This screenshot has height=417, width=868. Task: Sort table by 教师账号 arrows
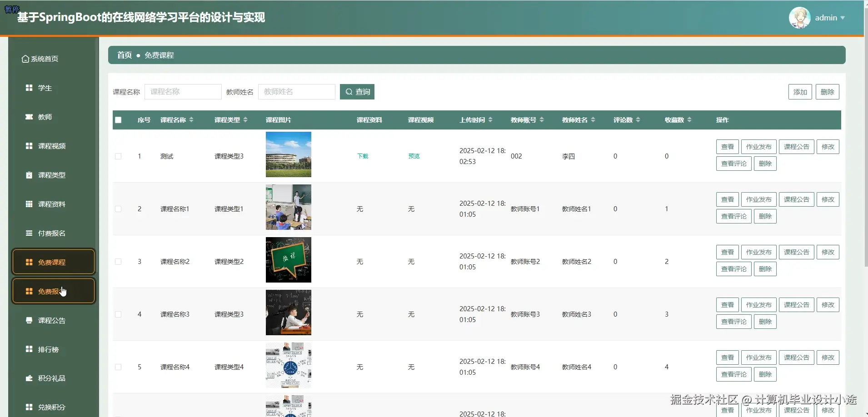[x=542, y=120]
